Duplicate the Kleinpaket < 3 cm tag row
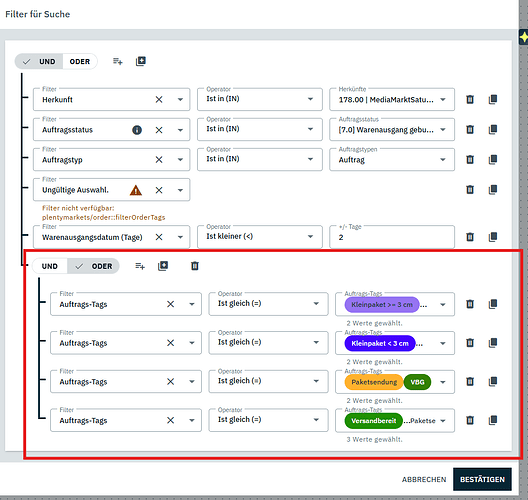 493,343
